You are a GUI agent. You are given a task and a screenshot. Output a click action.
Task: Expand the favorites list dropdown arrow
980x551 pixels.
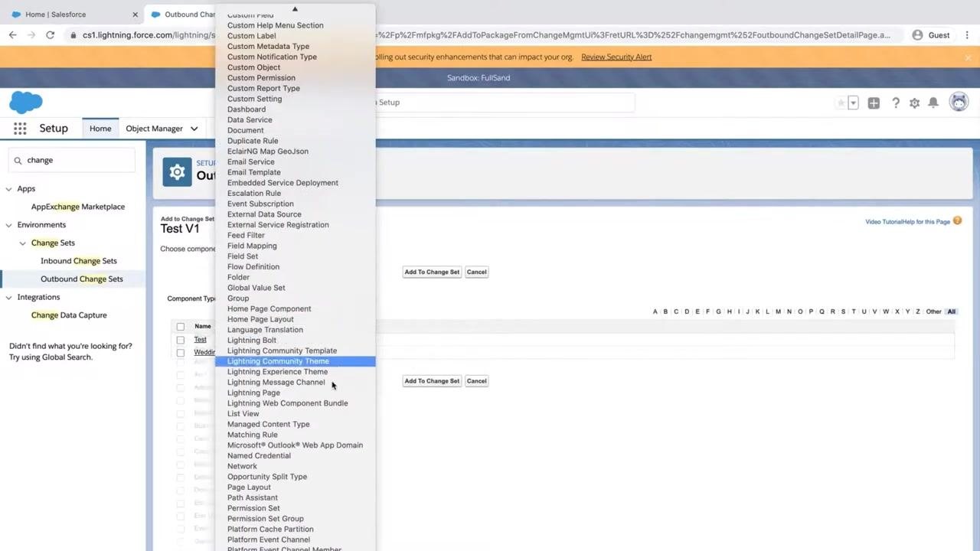pyautogui.click(x=853, y=103)
